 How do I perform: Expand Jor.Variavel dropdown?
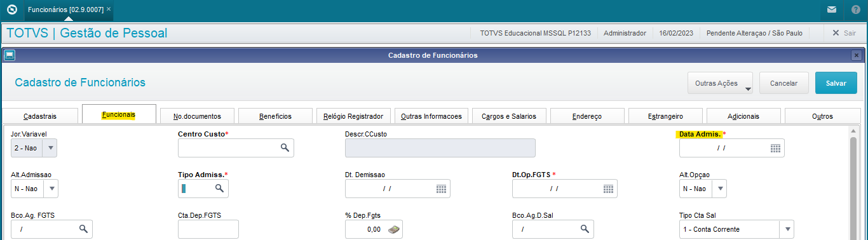pos(50,148)
